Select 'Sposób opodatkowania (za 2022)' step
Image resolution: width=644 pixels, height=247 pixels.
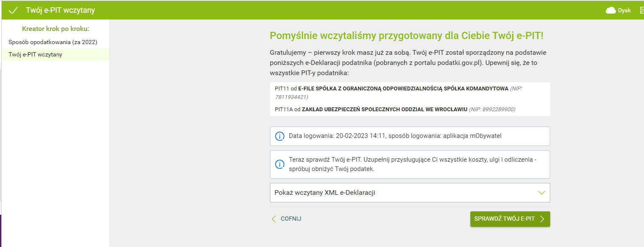point(53,42)
